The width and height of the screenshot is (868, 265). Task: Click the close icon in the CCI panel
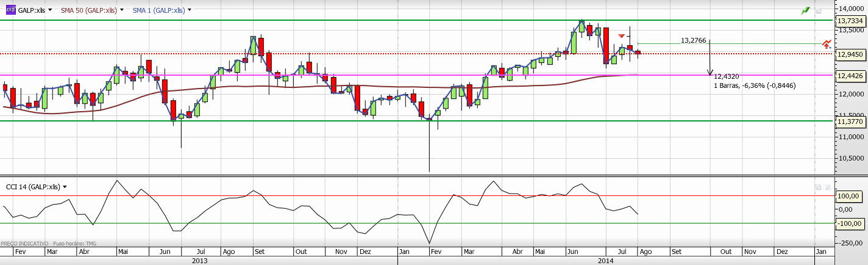pyautogui.click(x=827, y=187)
